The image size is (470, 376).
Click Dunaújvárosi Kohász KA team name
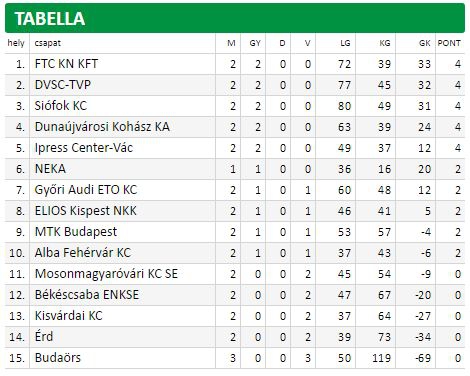point(102,127)
